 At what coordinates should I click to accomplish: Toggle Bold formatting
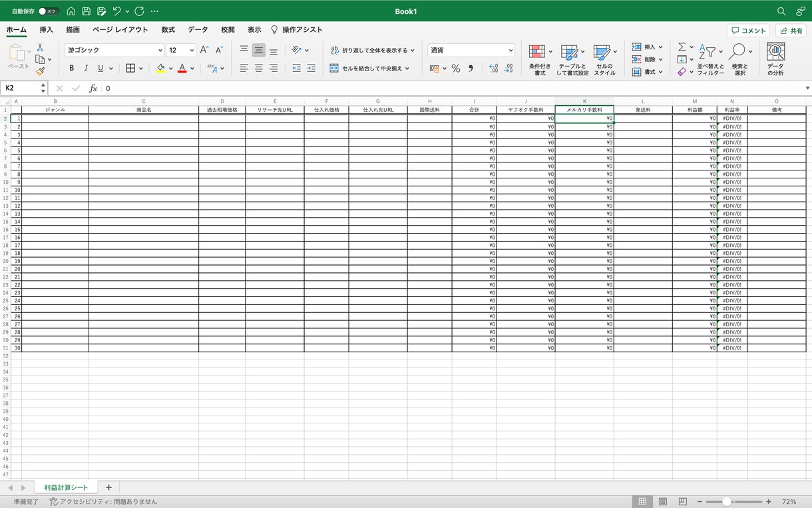click(x=71, y=68)
